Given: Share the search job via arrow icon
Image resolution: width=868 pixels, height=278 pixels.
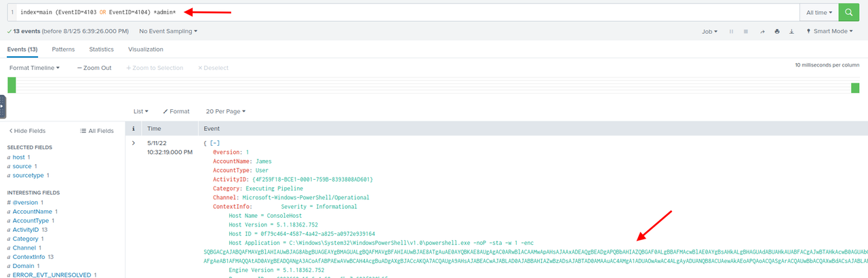Looking at the screenshot, I should coord(762,31).
